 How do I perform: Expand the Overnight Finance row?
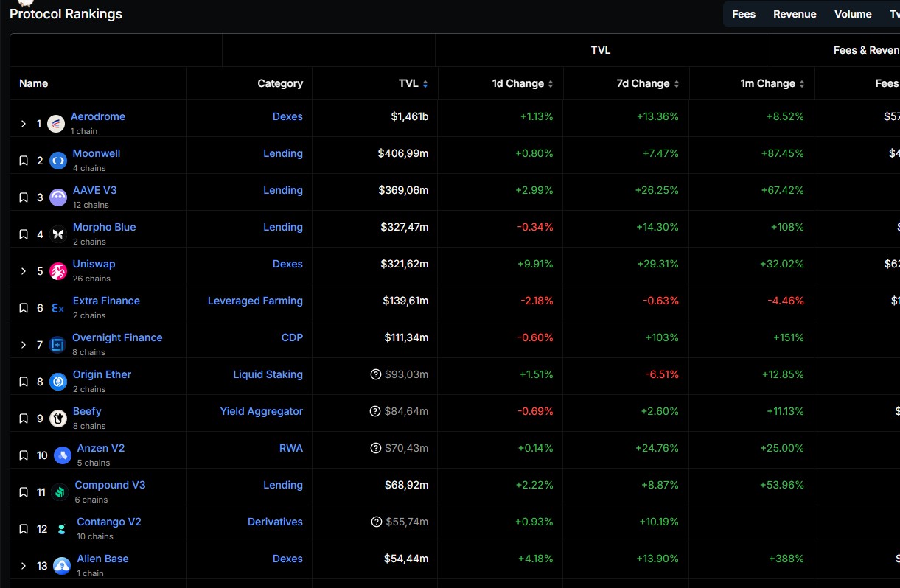point(24,345)
